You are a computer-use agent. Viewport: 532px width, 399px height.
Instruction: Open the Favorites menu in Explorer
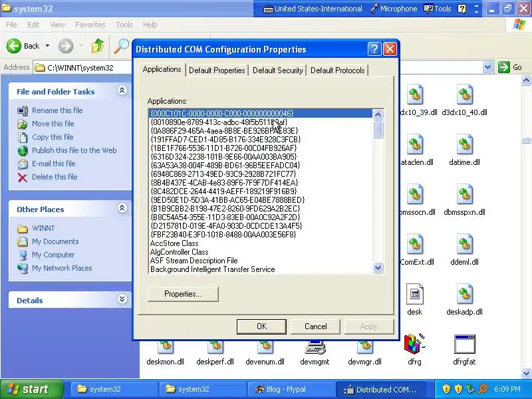click(x=90, y=25)
